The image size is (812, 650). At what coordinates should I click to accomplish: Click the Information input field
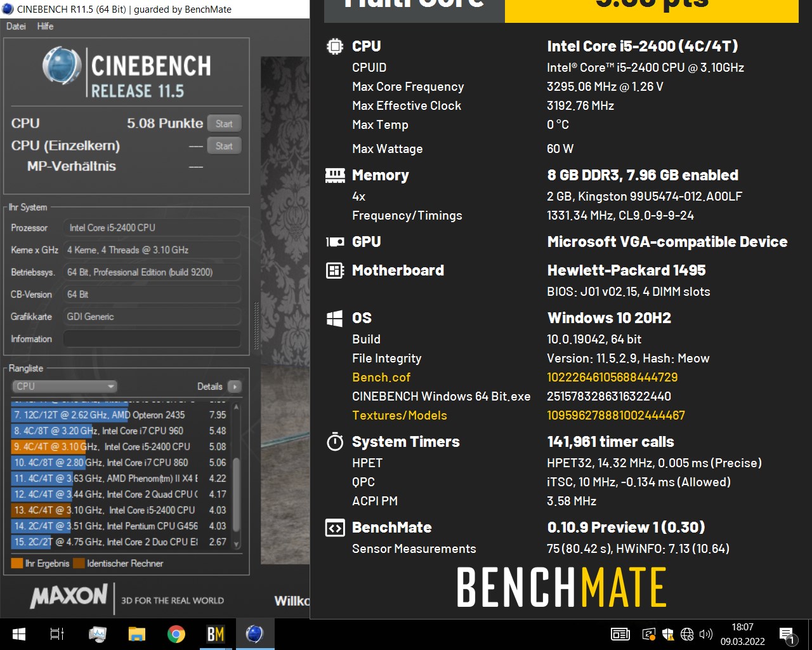pyautogui.click(x=152, y=339)
